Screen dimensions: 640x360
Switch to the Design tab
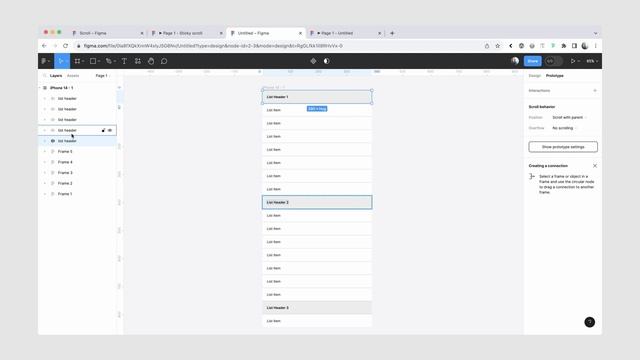point(534,76)
